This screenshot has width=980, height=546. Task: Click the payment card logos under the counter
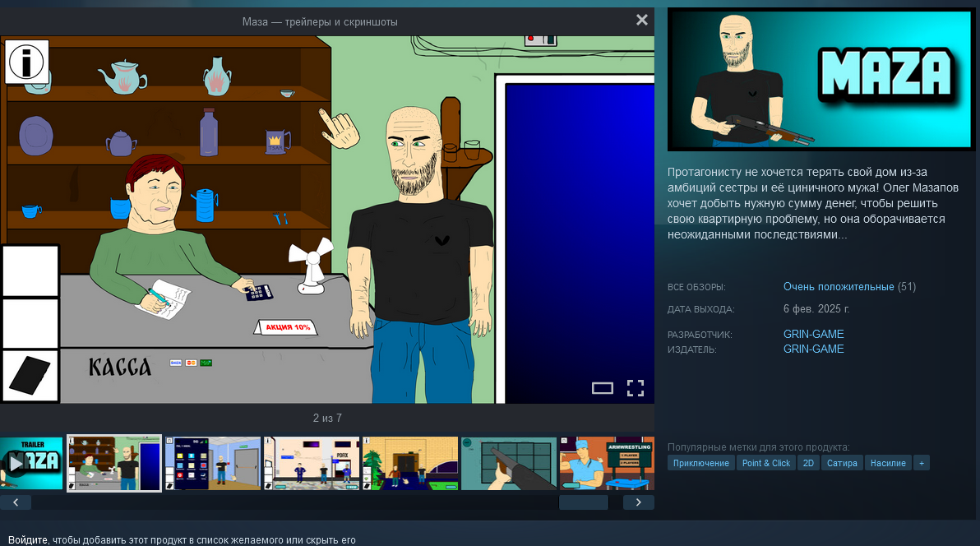click(191, 363)
